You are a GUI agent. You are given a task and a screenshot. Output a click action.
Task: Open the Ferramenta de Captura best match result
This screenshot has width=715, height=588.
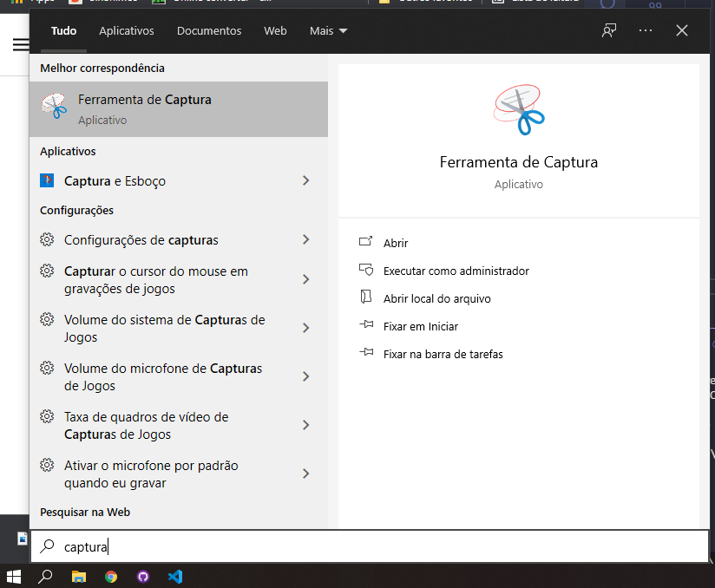(x=178, y=109)
